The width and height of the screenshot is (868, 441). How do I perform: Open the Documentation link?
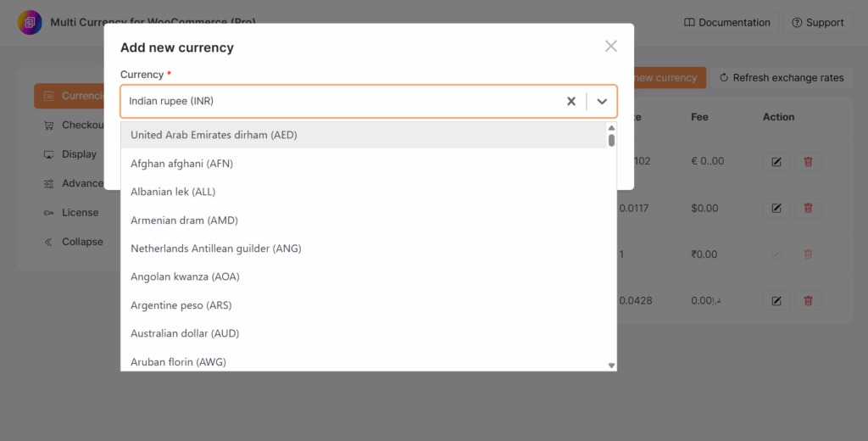[x=726, y=23]
